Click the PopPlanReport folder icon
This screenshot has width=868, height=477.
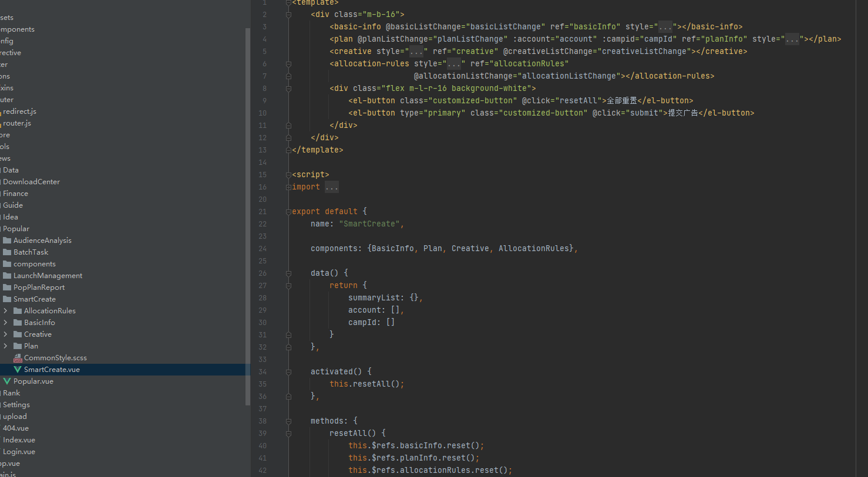pyautogui.click(x=7, y=287)
